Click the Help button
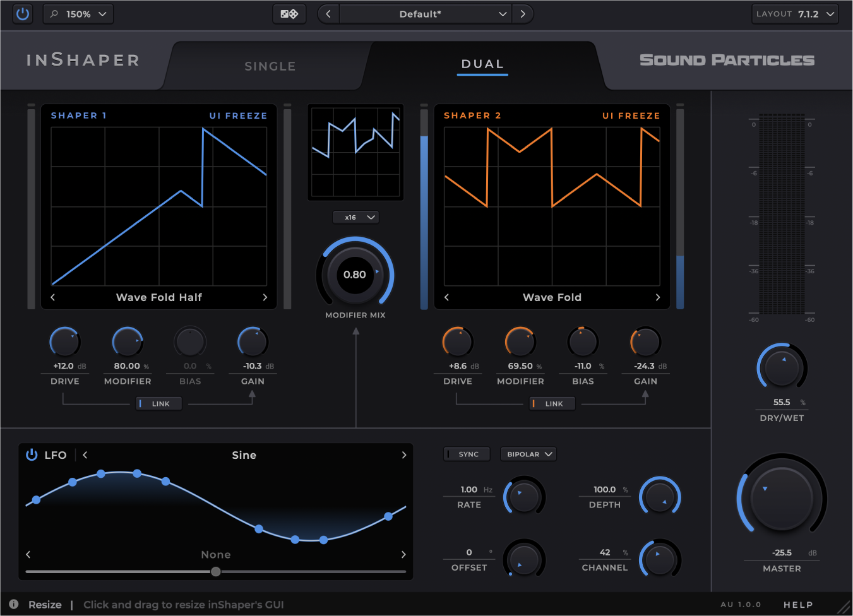 click(798, 605)
